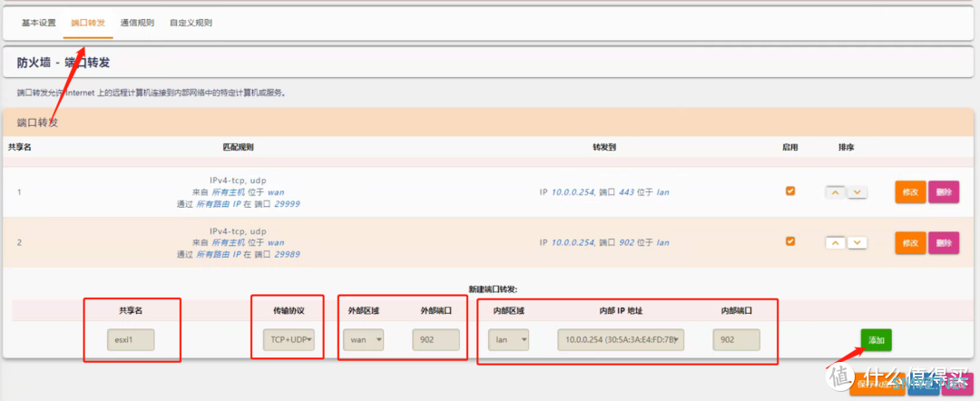Viewport: 980px width, 401px height.
Task: Choose an address in 内部 IP 地址 dropdown
Action: [x=621, y=340]
